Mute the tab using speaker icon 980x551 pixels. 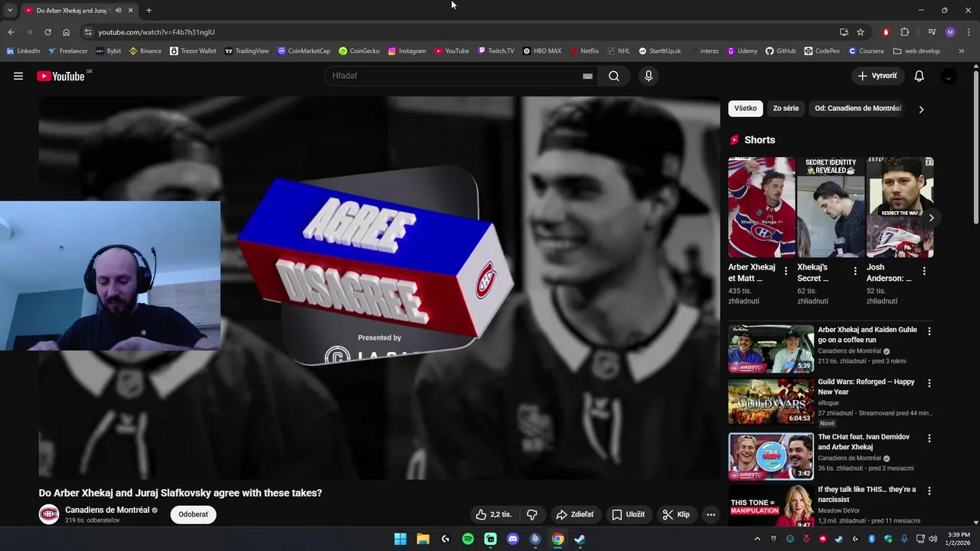118,11
